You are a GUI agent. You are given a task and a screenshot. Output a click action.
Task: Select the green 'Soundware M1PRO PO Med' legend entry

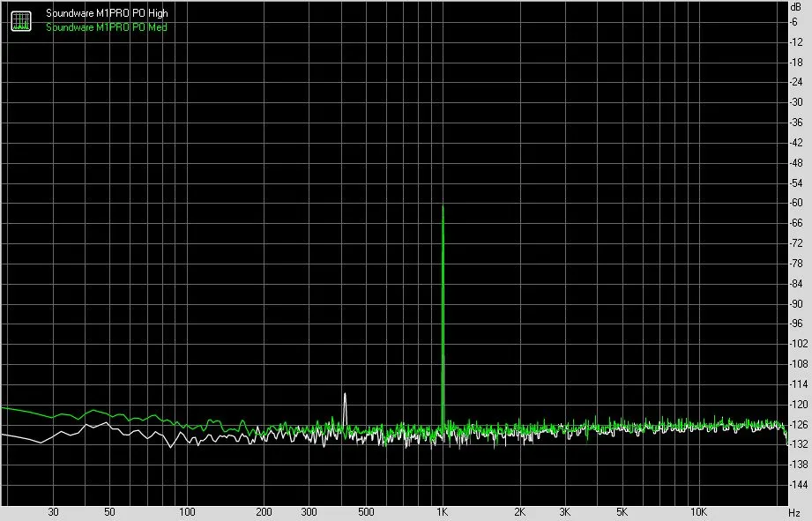pyautogui.click(x=106, y=27)
